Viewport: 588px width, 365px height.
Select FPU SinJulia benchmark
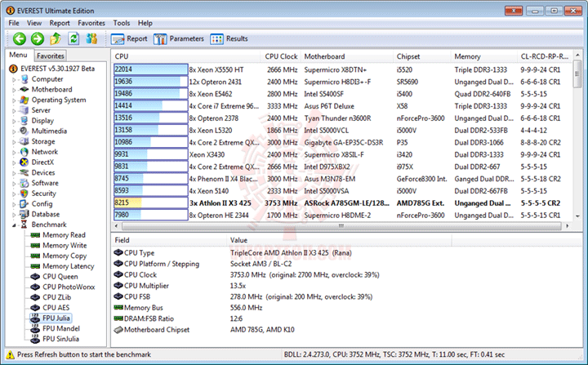(60, 339)
